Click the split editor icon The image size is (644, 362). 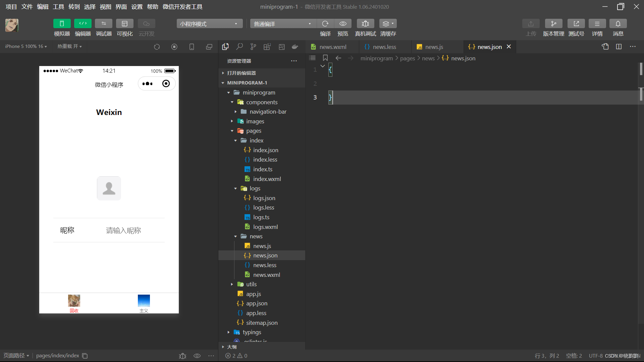click(619, 47)
